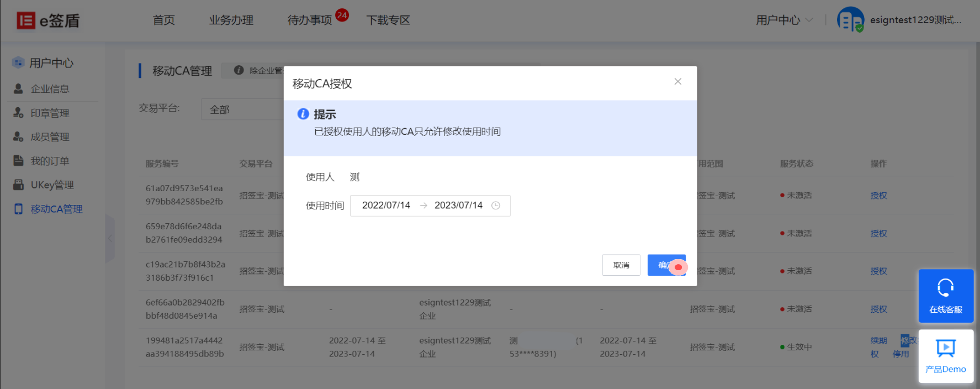This screenshot has height=389, width=980.
Task: Click 授权 for service 61a07d9573e541ea
Action: (878, 196)
